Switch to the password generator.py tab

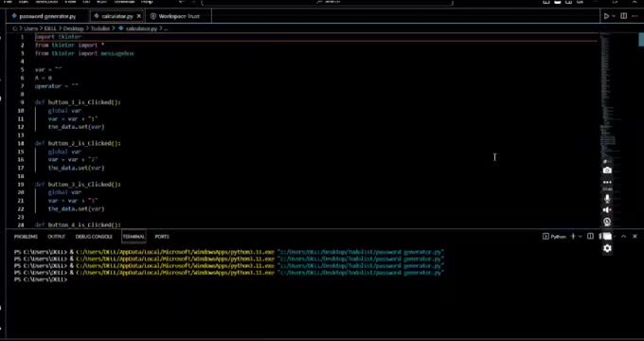[45, 16]
